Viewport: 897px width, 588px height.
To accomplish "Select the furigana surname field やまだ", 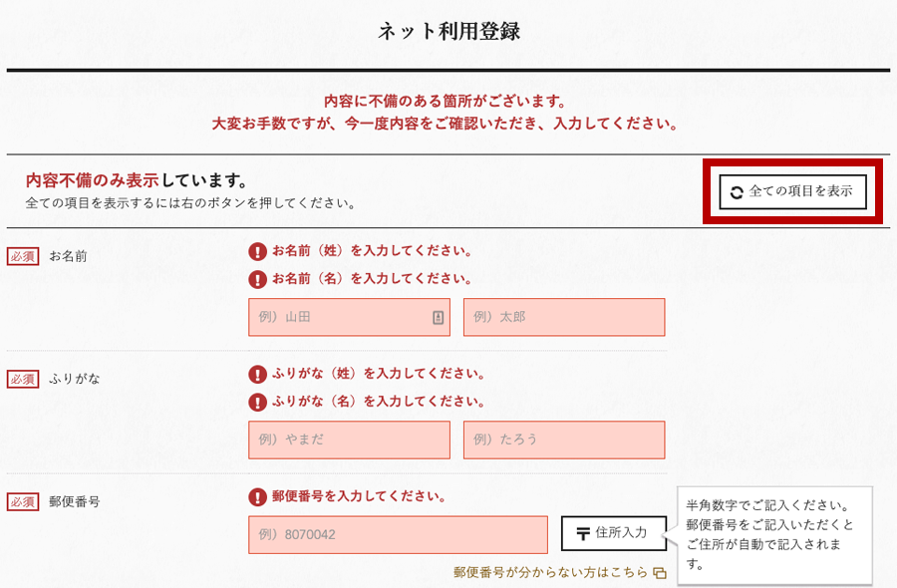I will click(x=349, y=440).
